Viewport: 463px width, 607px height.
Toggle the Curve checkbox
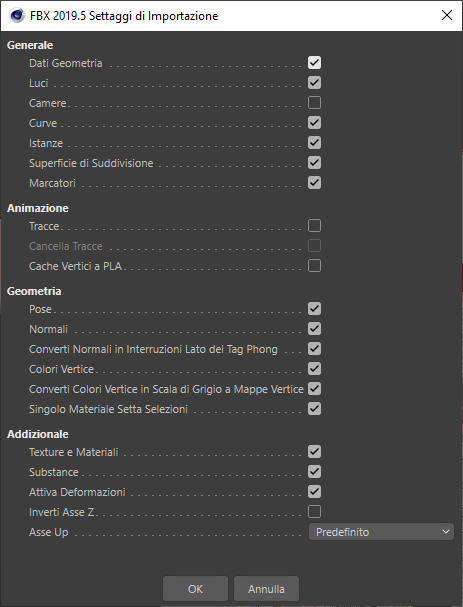(x=314, y=123)
